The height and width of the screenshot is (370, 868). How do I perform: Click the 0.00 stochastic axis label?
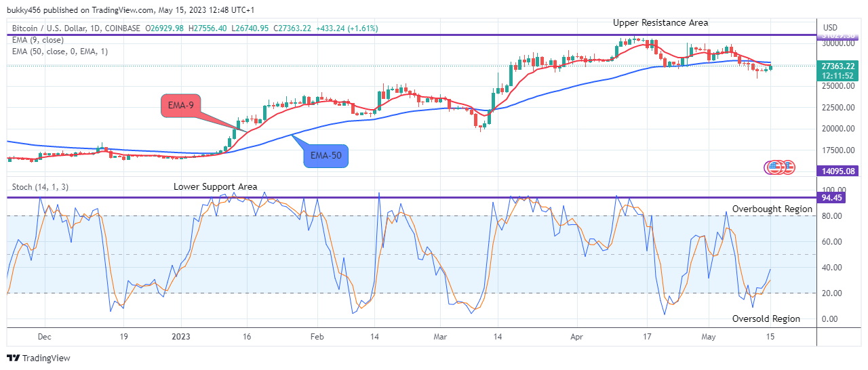point(829,319)
